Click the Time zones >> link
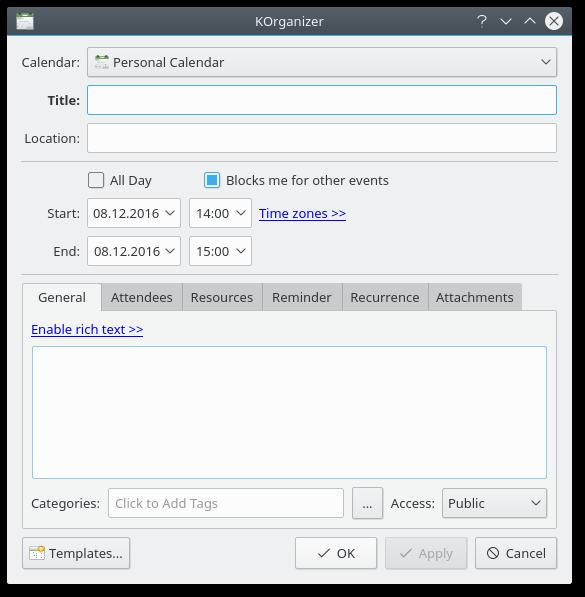 pos(302,214)
